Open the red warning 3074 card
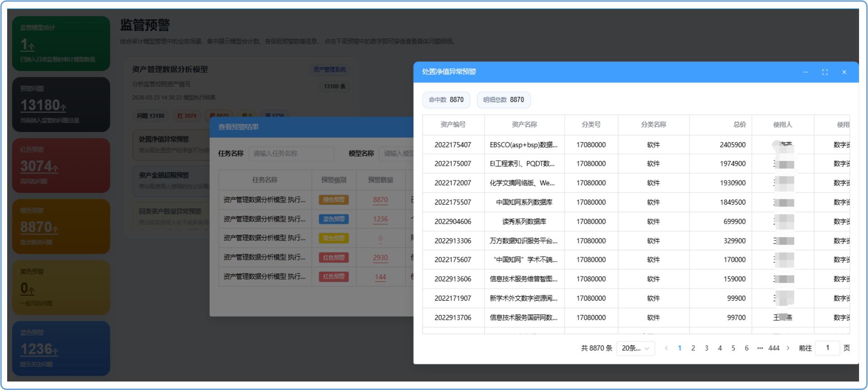868x390 pixels. 61,165
